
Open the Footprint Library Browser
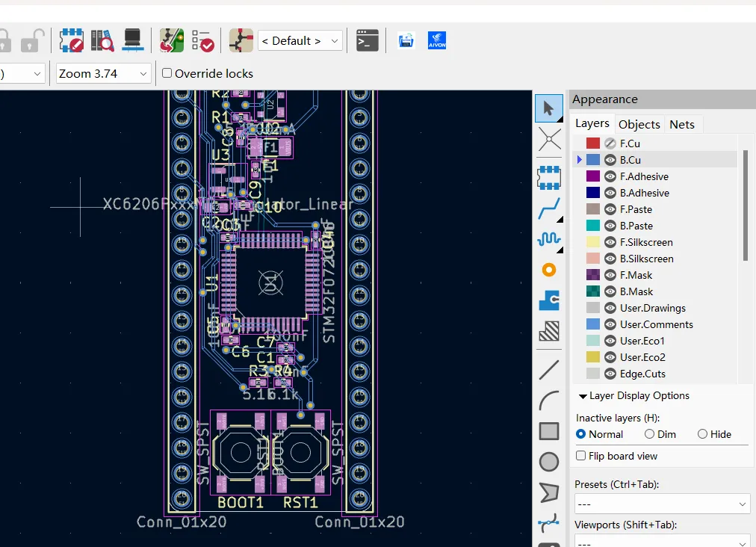(102, 40)
